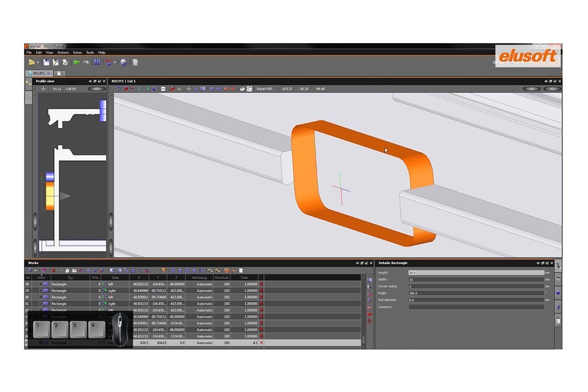
Task: Click the orange block icon in Works toolbar
Action: coord(227,271)
